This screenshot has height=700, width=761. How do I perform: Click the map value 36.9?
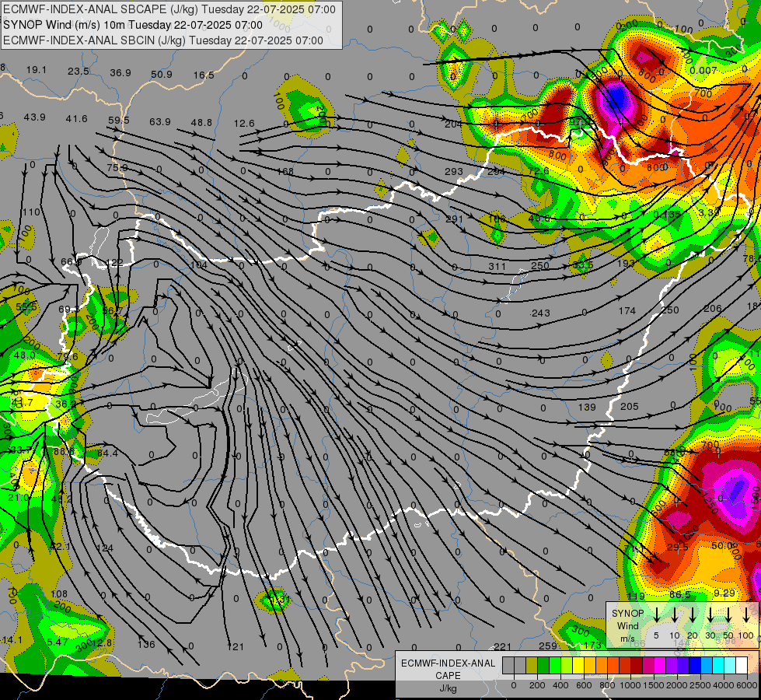120,73
